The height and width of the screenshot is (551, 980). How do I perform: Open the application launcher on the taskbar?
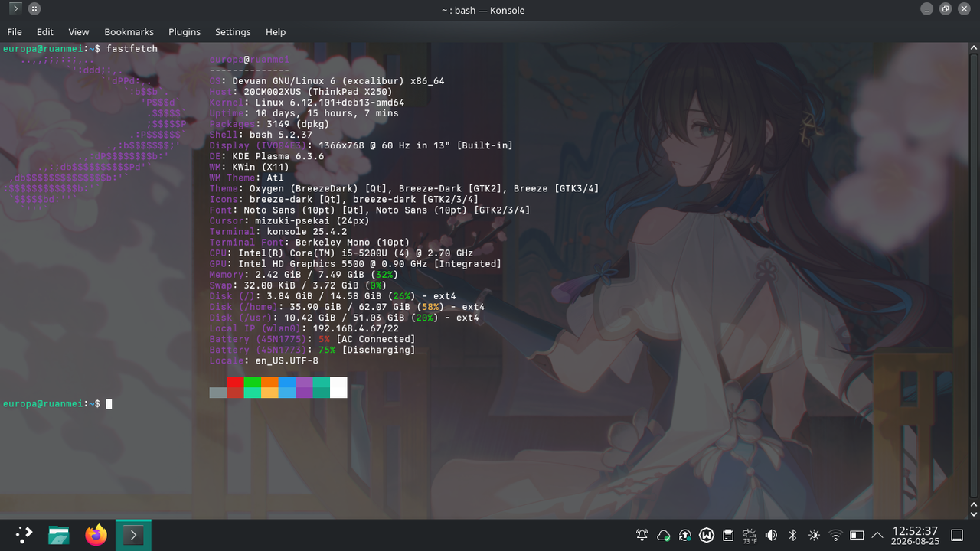(24, 535)
